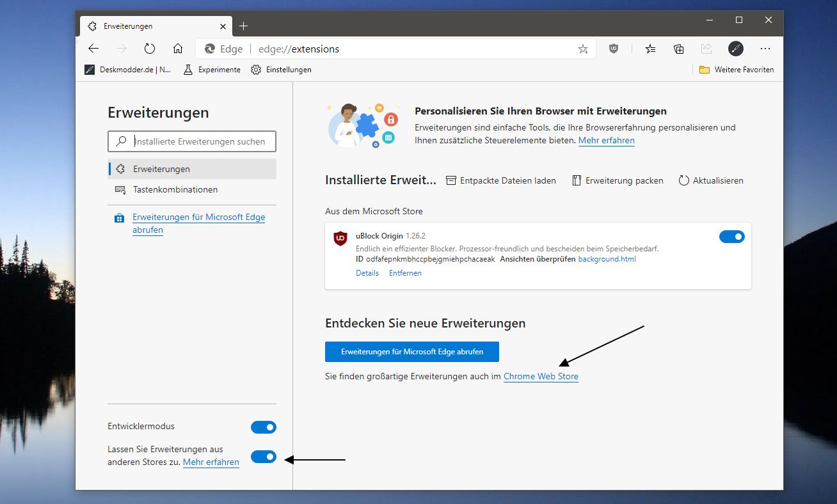Select the Erweiterungen browser tab
Viewport: 837px width, 504px height.
[x=155, y=26]
